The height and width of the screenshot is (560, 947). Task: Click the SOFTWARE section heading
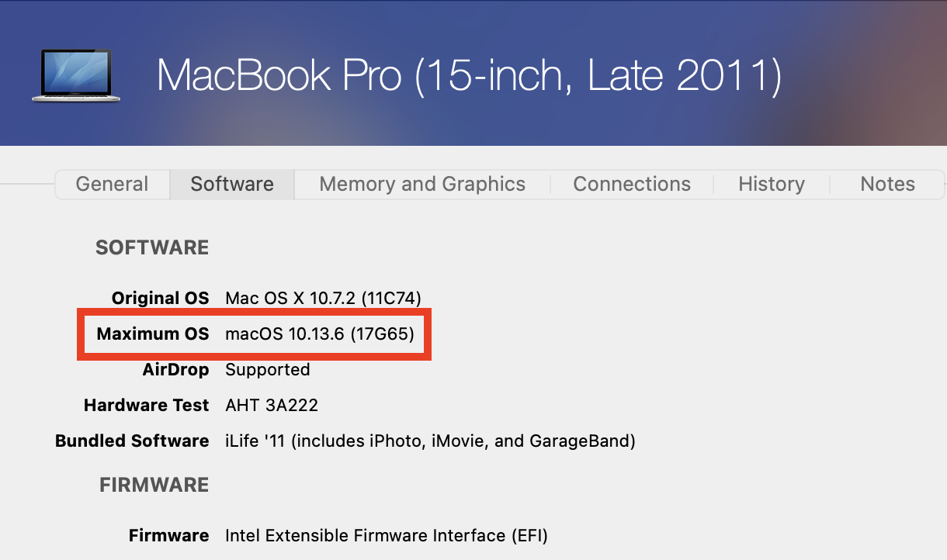coord(152,248)
